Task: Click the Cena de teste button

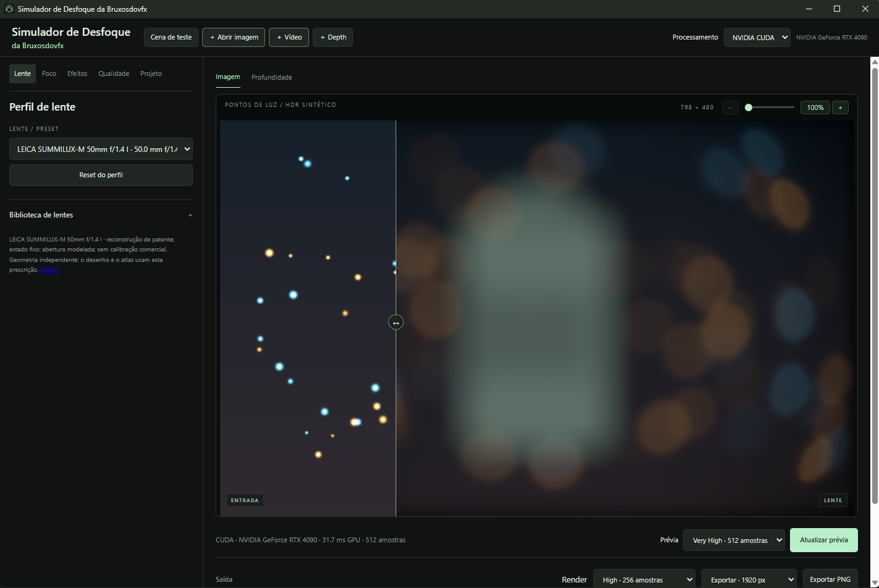Action: (171, 37)
